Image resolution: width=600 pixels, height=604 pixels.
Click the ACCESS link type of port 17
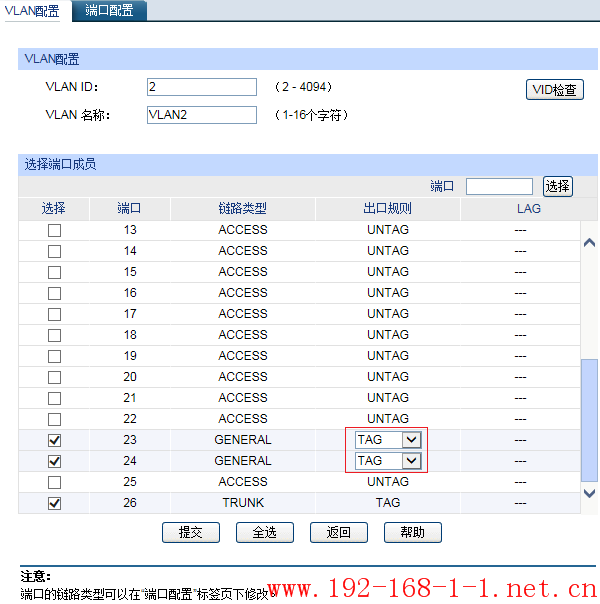(243, 314)
